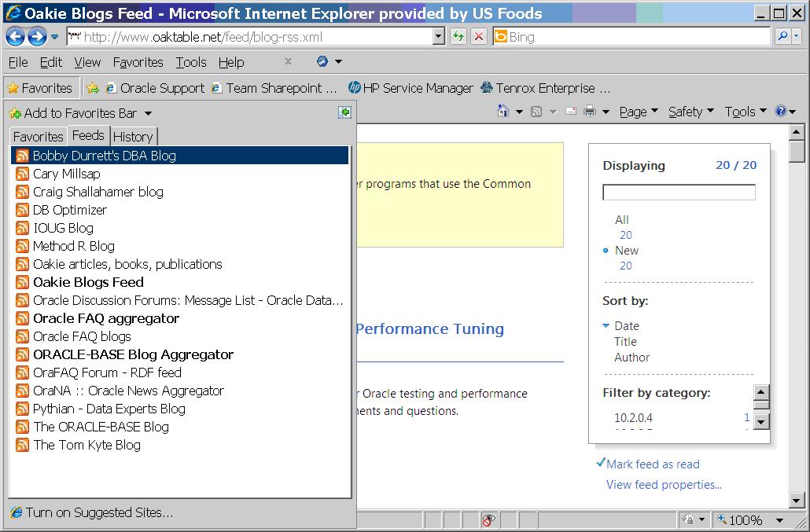Click RSS icon beside Cary Millsap
The width and height of the screenshot is (810, 532).
pos(22,174)
